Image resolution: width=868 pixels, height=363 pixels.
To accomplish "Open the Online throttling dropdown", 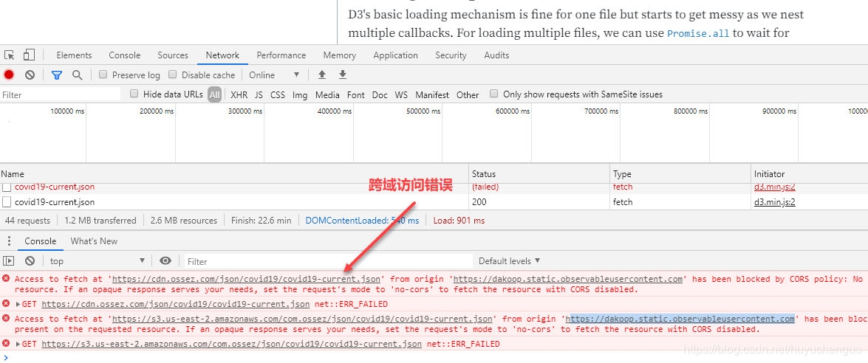I will (274, 75).
